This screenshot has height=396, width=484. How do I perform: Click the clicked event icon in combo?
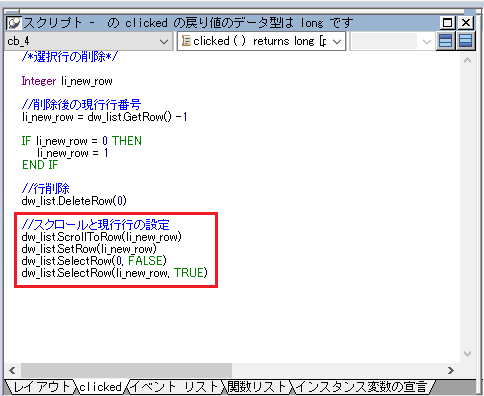click(186, 41)
